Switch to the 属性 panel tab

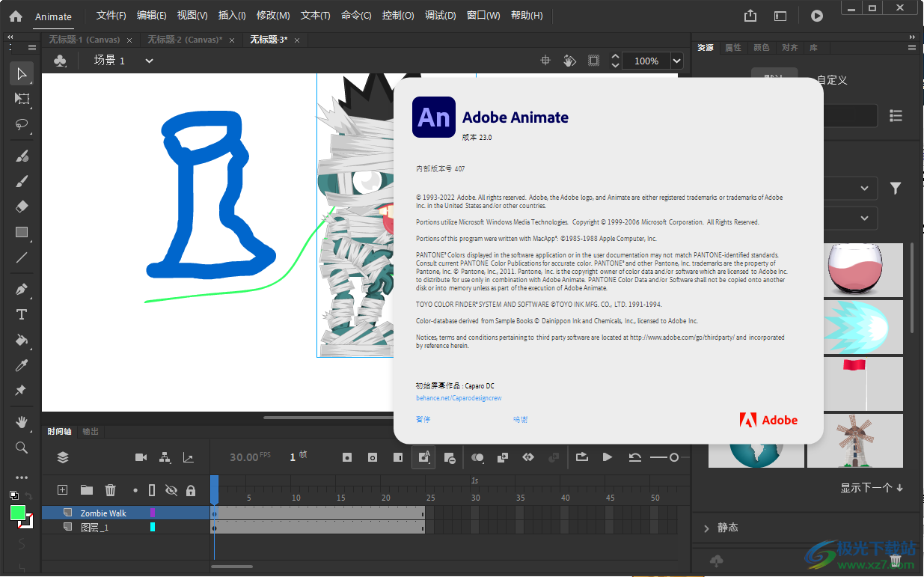[733, 47]
